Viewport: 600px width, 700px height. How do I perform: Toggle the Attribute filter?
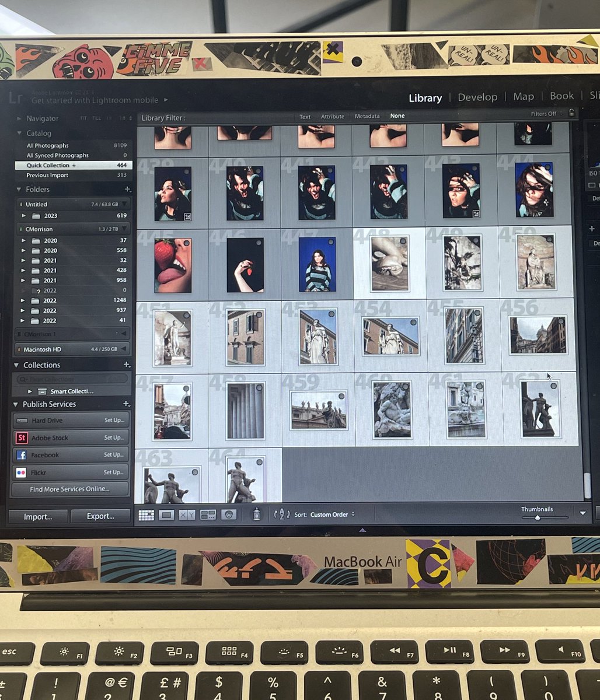[333, 116]
